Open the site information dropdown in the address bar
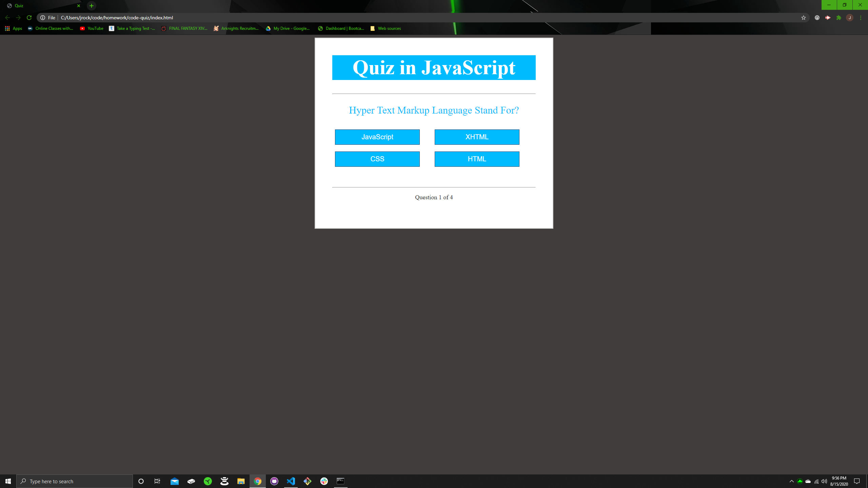The height and width of the screenshot is (488, 868). tap(43, 18)
